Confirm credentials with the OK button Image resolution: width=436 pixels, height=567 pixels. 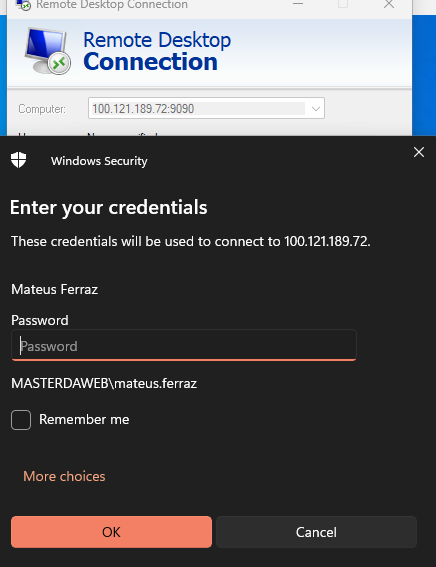pos(111,532)
